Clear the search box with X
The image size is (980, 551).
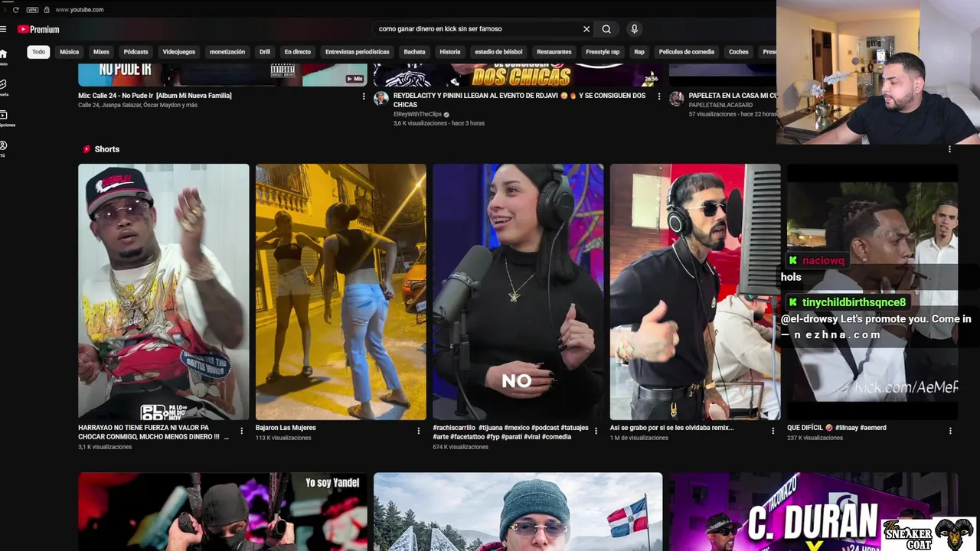586,29
